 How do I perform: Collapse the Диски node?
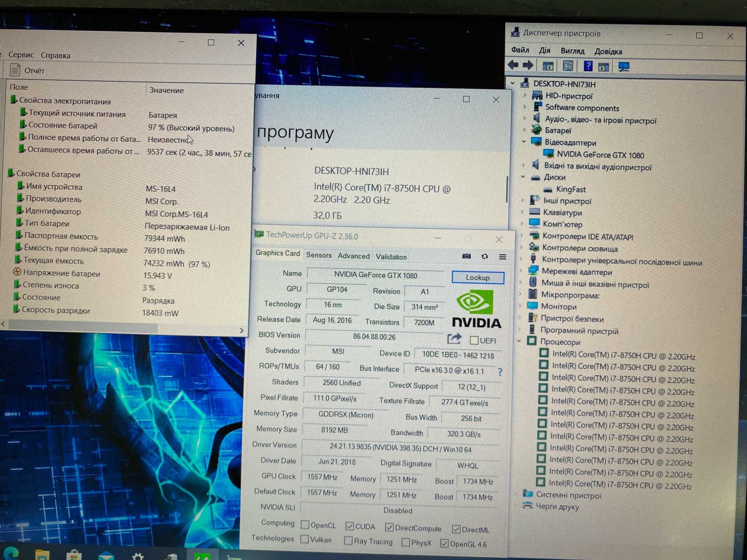523,177
